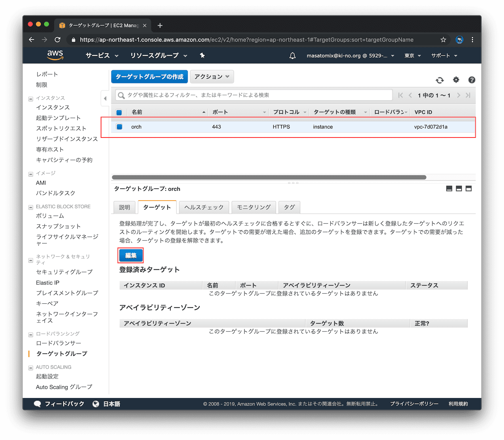Open the アクション dropdown button
This screenshot has height=440, width=504.
coord(212,76)
